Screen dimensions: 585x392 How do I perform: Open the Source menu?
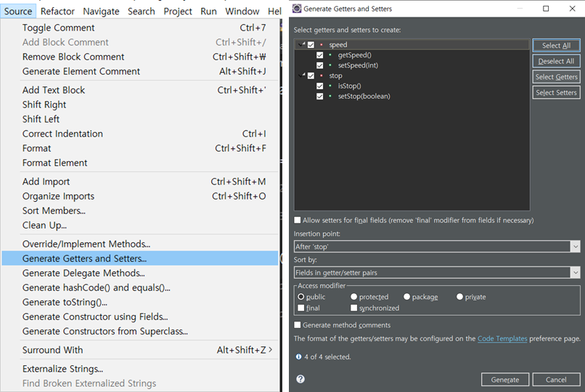pos(18,12)
